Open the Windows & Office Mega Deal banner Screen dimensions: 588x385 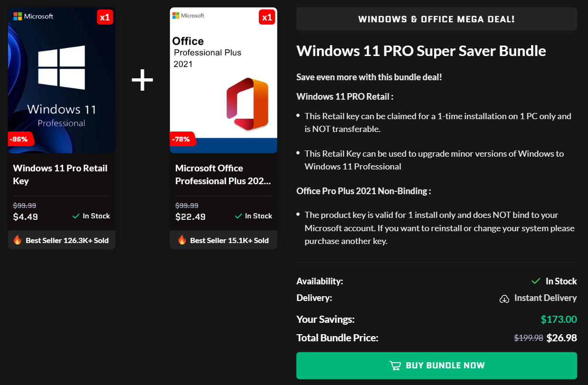point(436,19)
